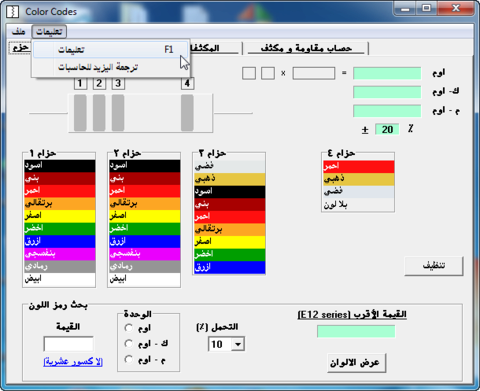Click the القيمة value input field
This screenshot has height=391, width=480.
tap(69, 344)
